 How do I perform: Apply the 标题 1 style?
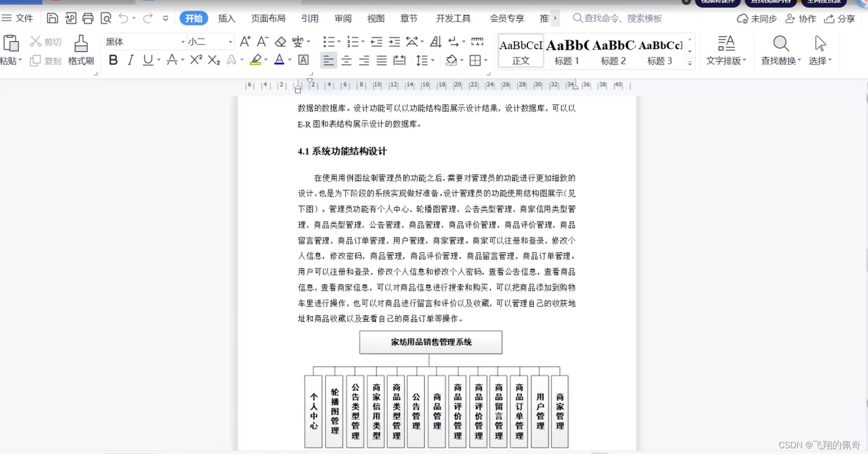[567, 50]
